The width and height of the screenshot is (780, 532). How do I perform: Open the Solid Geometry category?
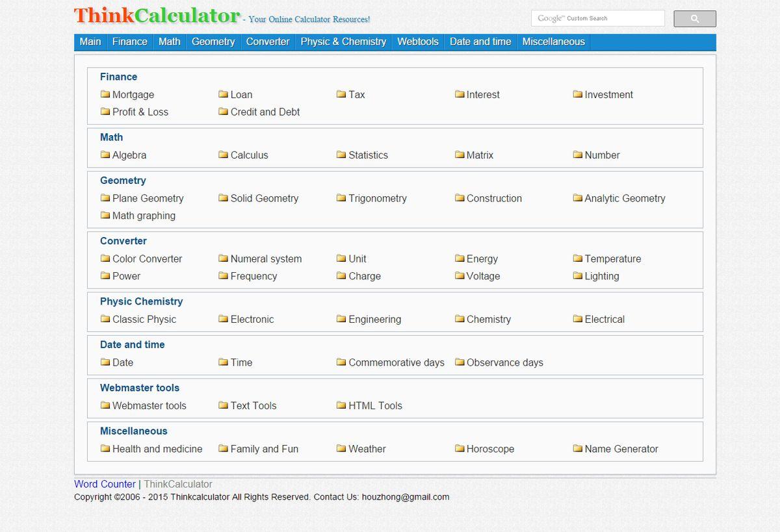(265, 198)
